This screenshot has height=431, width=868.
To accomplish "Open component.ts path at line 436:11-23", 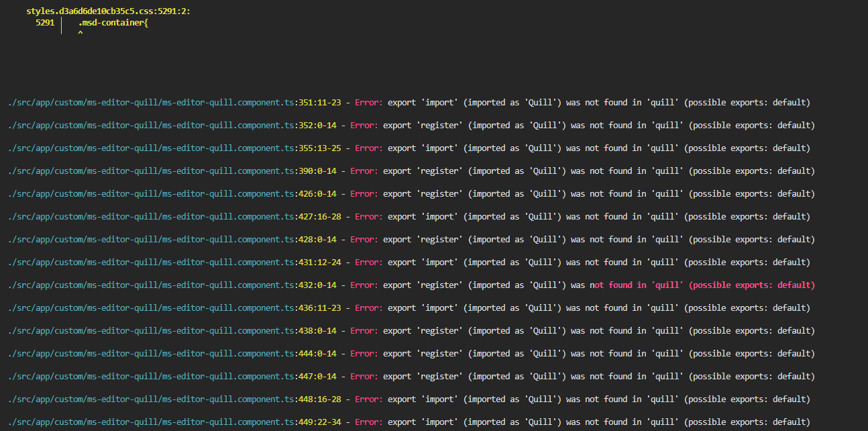I will coord(174,308).
